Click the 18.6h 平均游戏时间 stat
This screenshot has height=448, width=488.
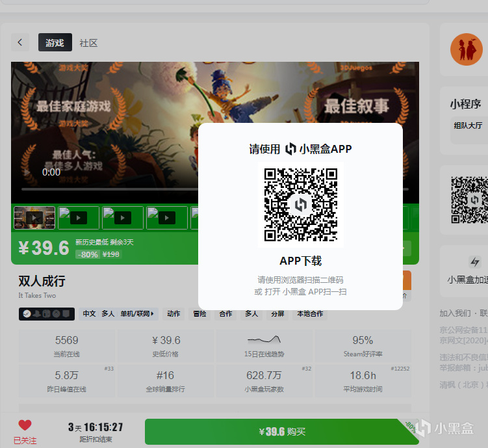tap(363, 381)
